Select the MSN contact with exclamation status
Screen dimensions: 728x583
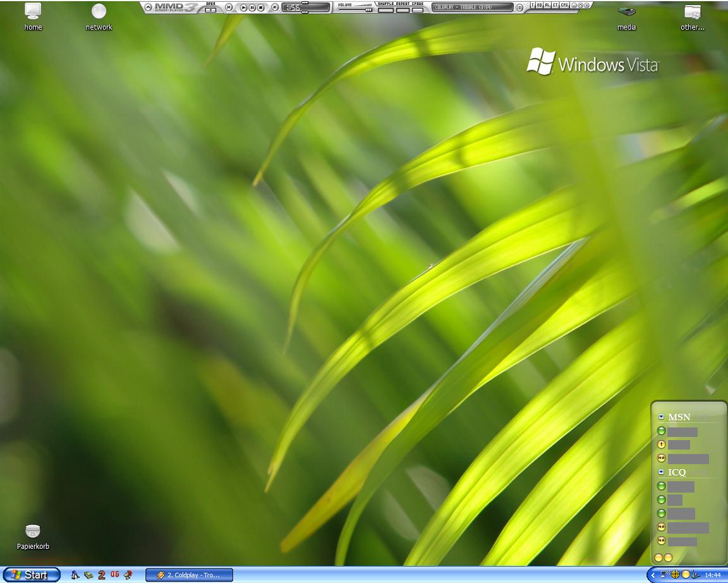pyautogui.click(x=674, y=445)
